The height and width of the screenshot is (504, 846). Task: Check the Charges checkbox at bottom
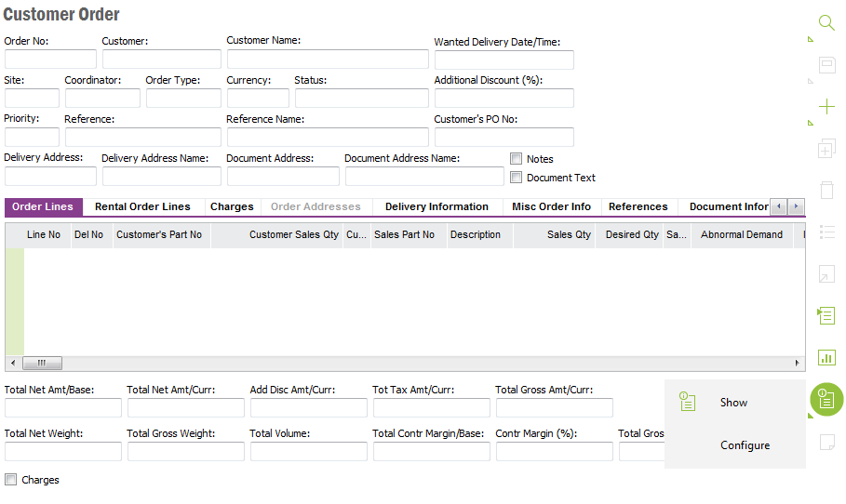coord(11,480)
